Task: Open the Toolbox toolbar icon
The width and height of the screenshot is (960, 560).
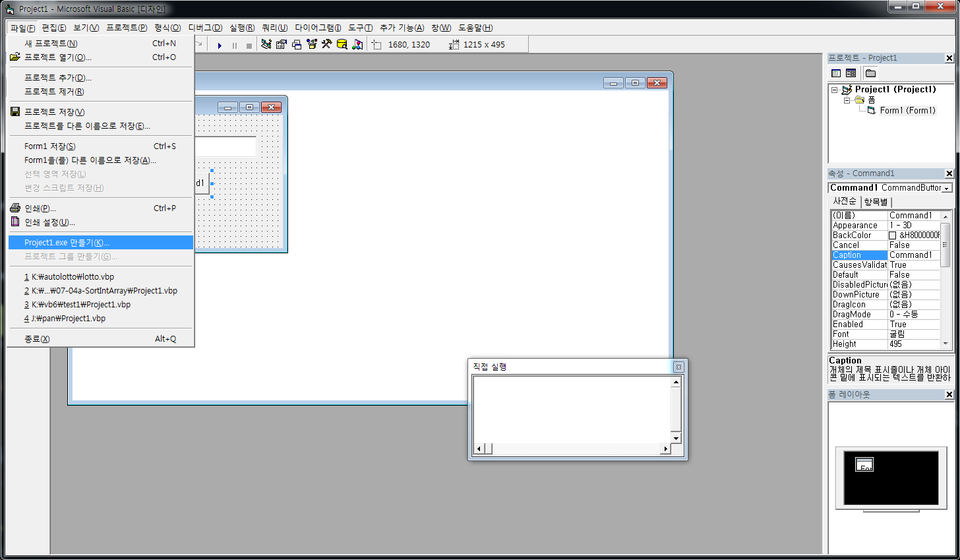Action: point(327,44)
